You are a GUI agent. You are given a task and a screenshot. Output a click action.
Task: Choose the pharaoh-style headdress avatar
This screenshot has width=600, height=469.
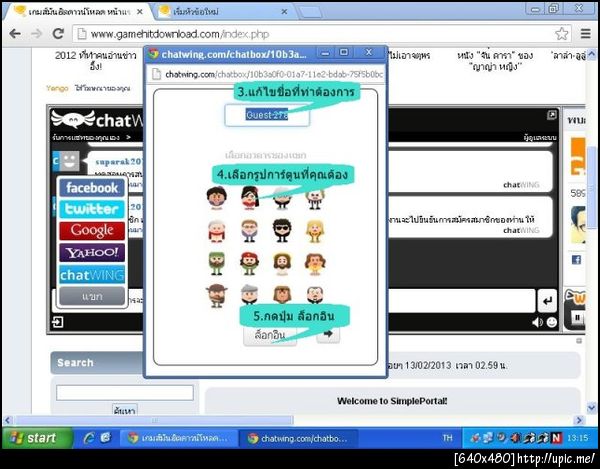(x=282, y=295)
